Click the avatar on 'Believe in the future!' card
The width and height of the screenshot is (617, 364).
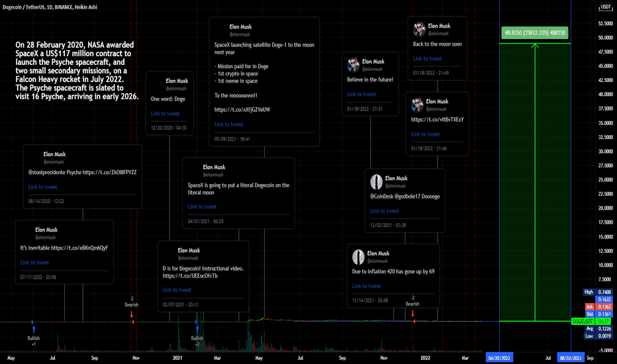point(353,65)
